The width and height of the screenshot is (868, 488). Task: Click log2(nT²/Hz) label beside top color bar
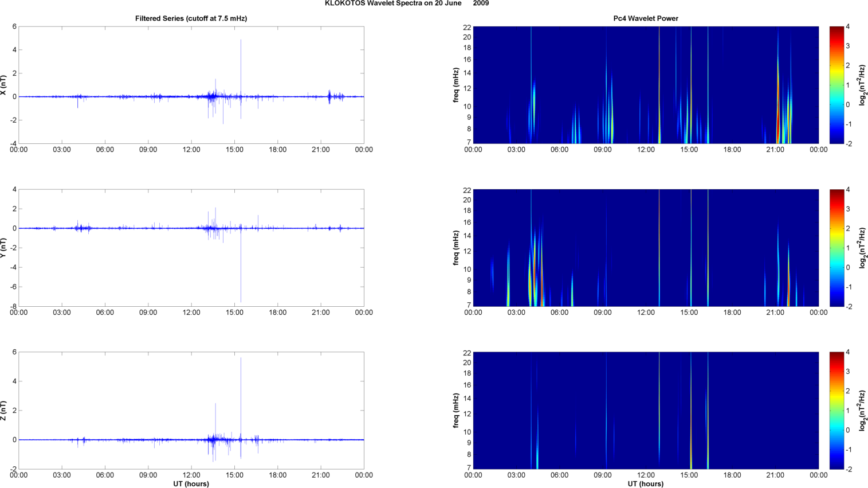(862, 85)
